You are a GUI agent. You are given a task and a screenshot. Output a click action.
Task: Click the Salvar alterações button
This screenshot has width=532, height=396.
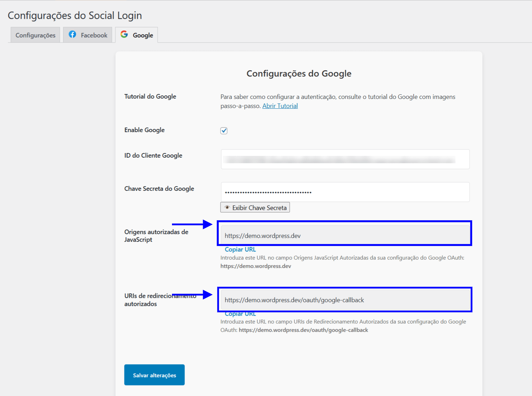click(x=154, y=375)
